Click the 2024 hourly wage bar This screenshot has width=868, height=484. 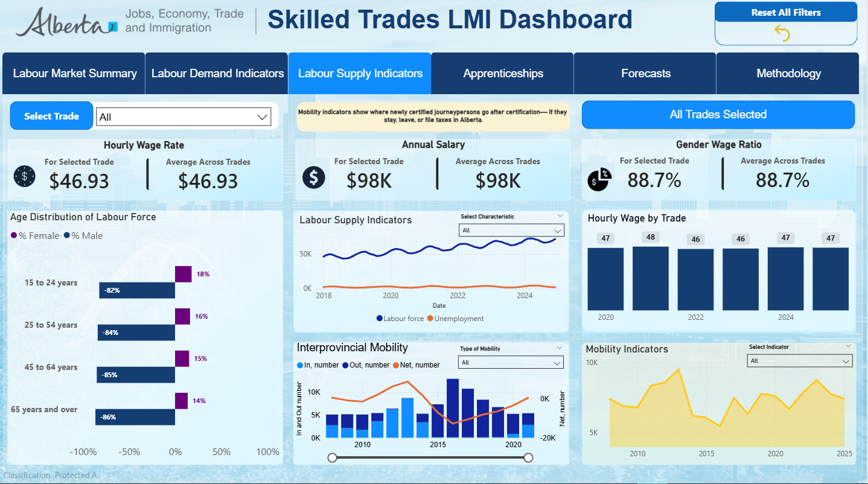(785, 279)
